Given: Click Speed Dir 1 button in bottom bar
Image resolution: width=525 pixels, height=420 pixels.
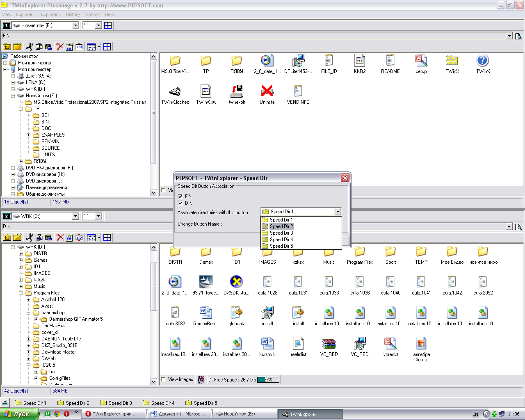Looking at the screenshot, I should click(x=30, y=403).
